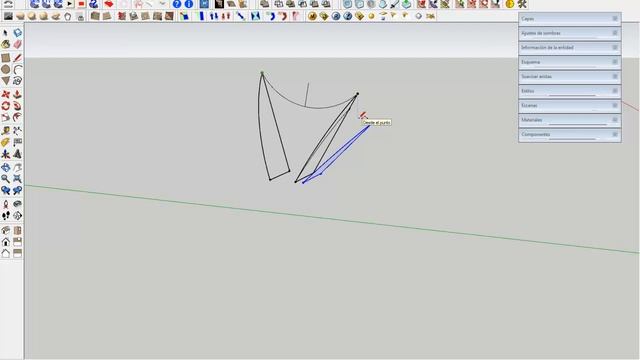This screenshot has width=640, height=360.
Task: Click the red stop square icon
Action: click(x=81, y=4)
